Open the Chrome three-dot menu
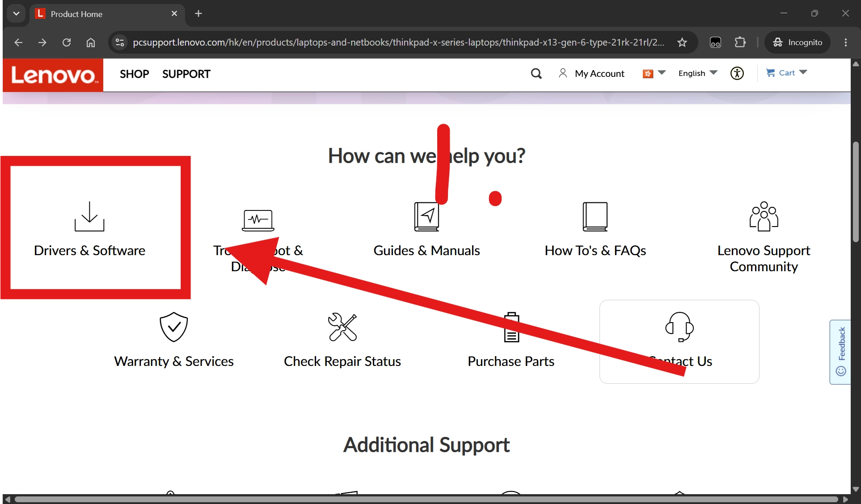 [845, 42]
